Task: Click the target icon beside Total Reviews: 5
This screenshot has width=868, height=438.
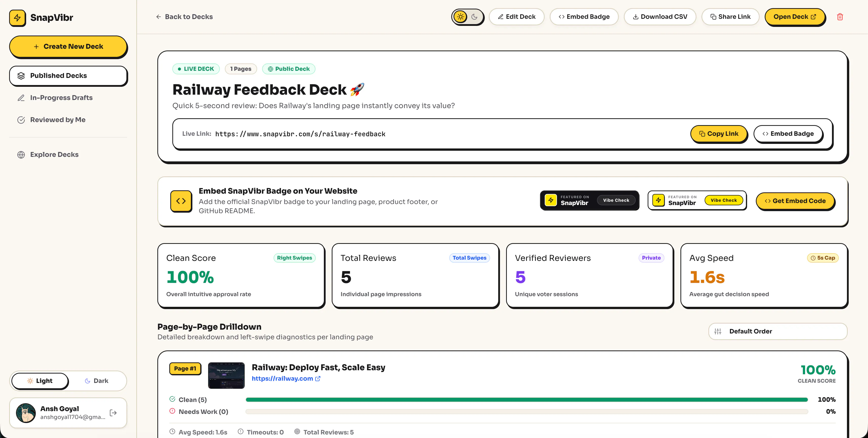Action: 297,432
